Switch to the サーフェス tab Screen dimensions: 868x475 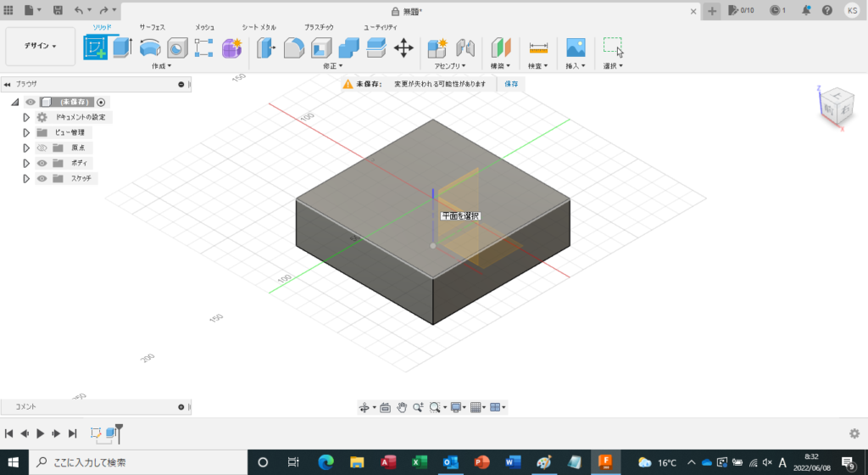[153, 27]
